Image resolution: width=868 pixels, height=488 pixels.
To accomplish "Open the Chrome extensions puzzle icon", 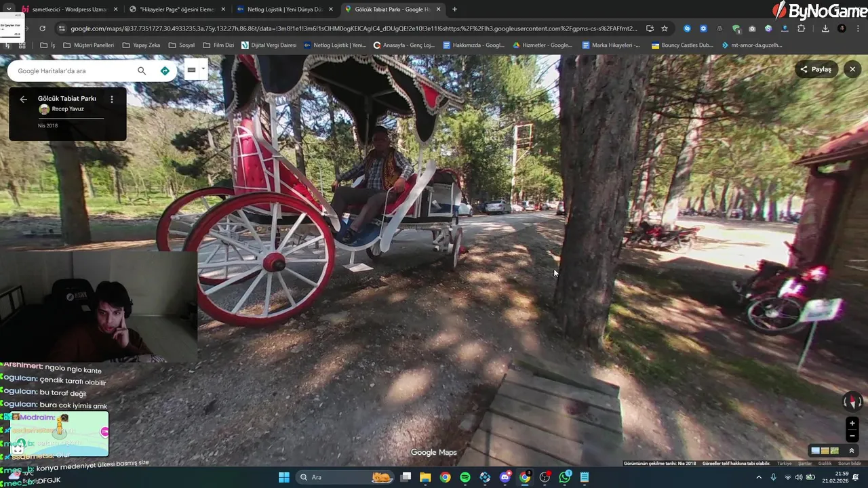I will coord(801,28).
